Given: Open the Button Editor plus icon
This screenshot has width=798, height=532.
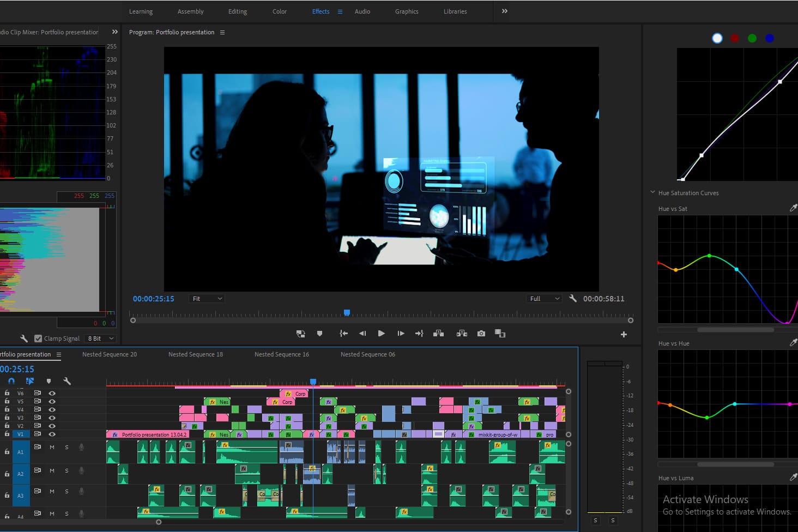Looking at the screenshot, I should click(x=624, y=335).
